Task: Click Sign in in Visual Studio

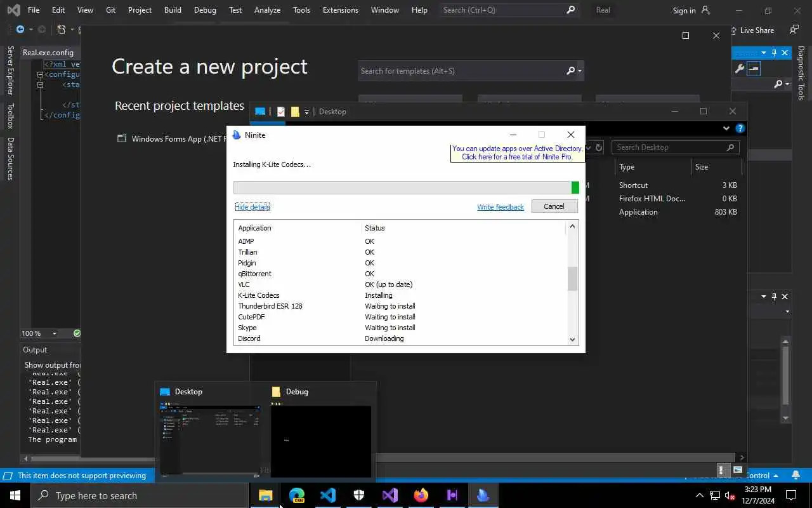Action: 684,10
